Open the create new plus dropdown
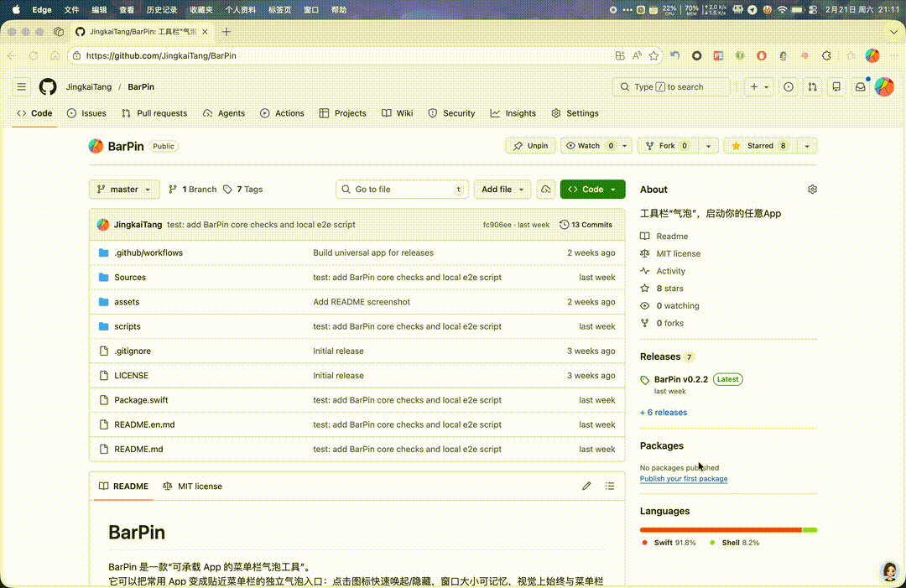The image size is (906, 588). (x=758, y=87)
